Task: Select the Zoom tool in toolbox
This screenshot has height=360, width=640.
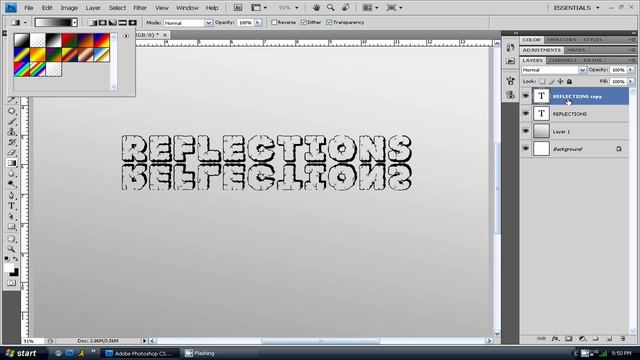Action: pos(11,249)
